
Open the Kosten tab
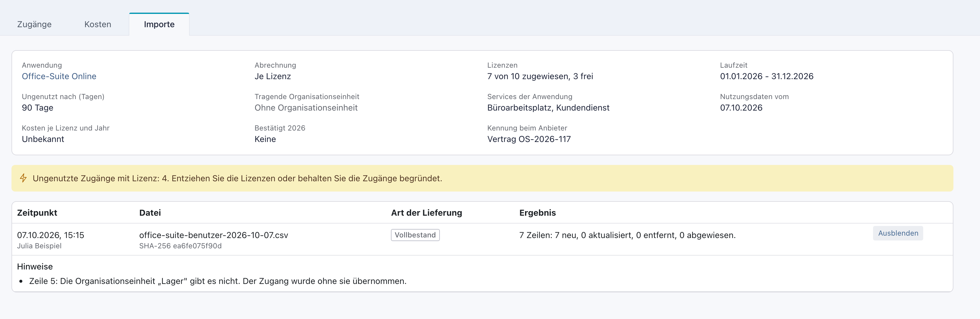pos(98,24)
